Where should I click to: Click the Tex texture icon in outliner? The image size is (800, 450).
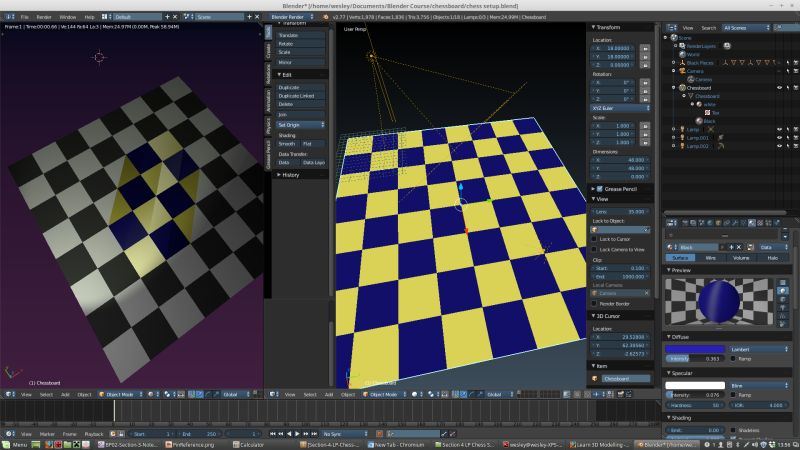coord(707,112)
